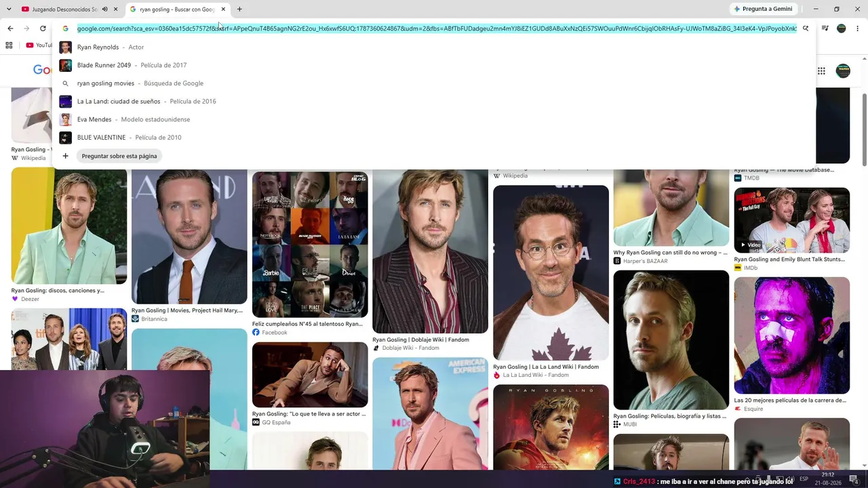This screenshot has height=488, width=868.
Task: Open 'Ryan Gosling | Movies, Project Hail Mary' link
Action: pyautogui.click(x=187, y=310)
